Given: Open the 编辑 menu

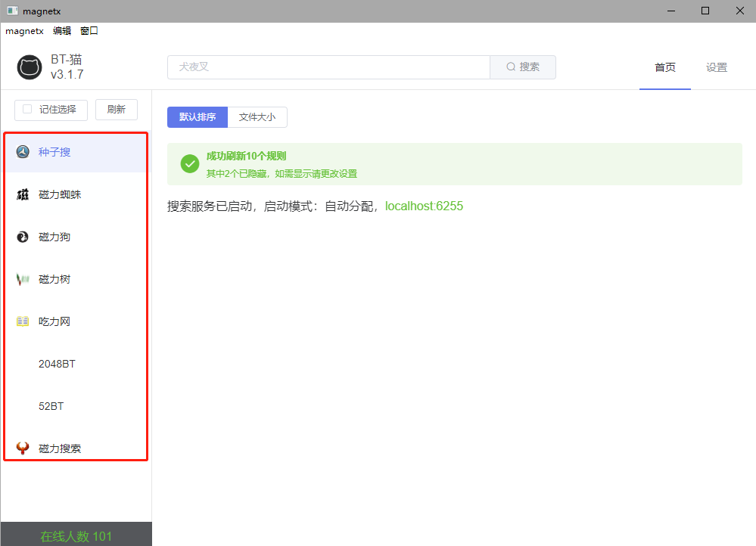Looking at the screenshot, I should pos(62,31).
